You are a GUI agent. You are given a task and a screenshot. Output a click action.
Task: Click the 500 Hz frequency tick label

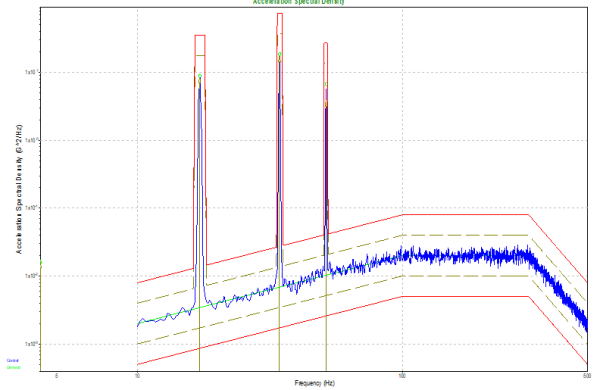click(587, 376)
